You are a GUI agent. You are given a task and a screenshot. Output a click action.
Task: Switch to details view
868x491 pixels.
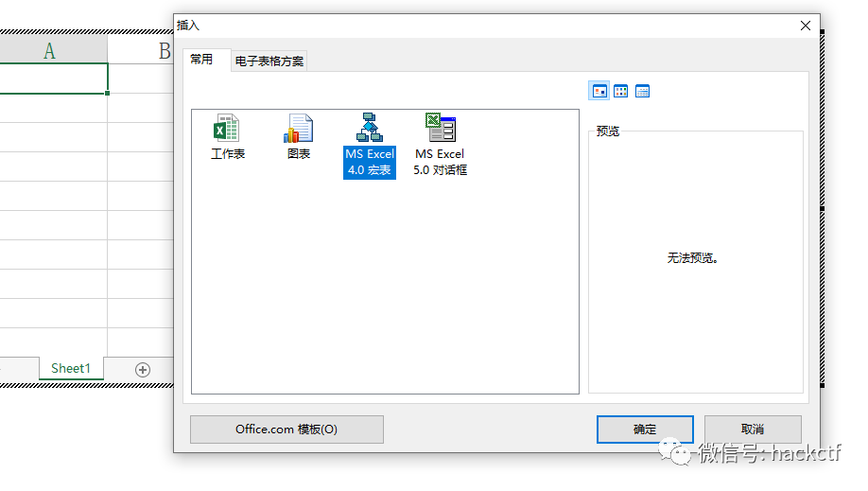click(x=642, y=91)
